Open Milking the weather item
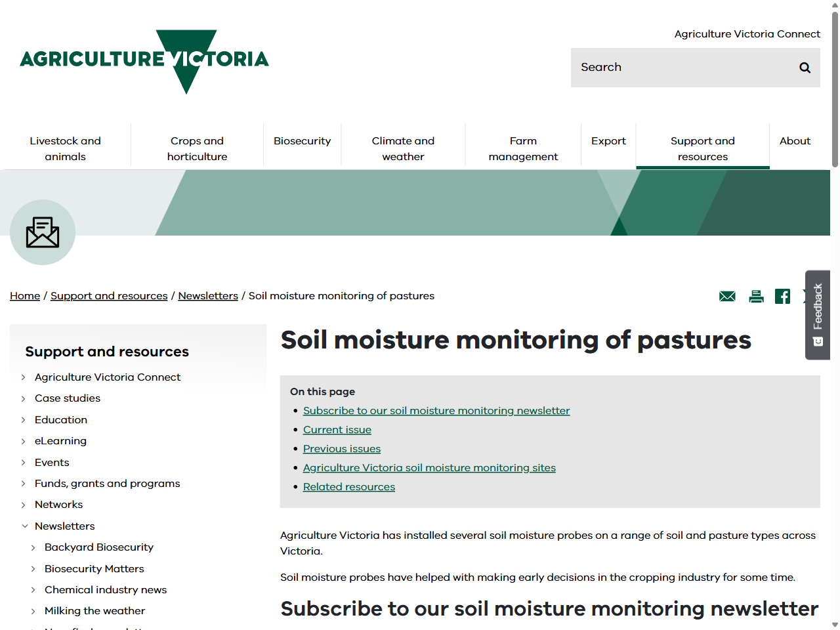The height and width of the screenshot is (630, 840). point(95,611)
